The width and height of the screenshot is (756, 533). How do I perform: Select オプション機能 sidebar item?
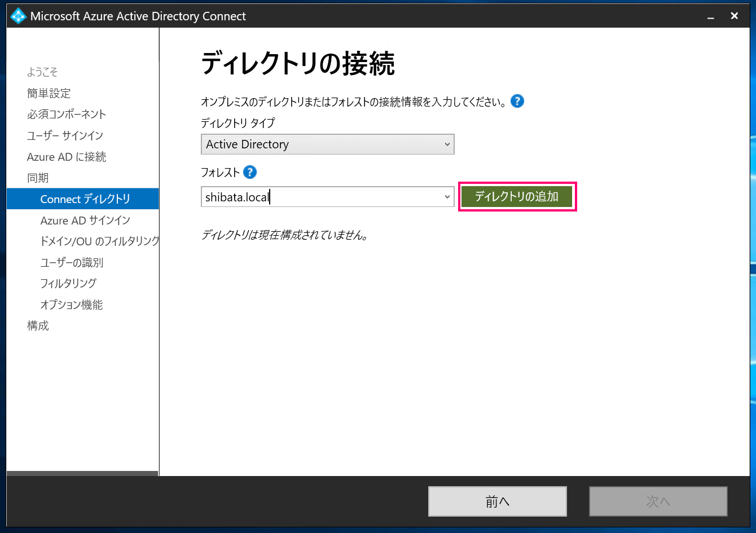pos(72,305)
